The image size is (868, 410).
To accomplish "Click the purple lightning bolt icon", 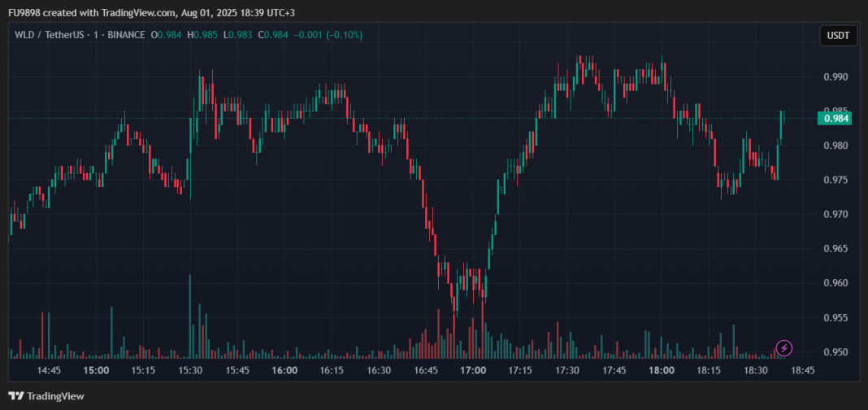I will [783, 348].
